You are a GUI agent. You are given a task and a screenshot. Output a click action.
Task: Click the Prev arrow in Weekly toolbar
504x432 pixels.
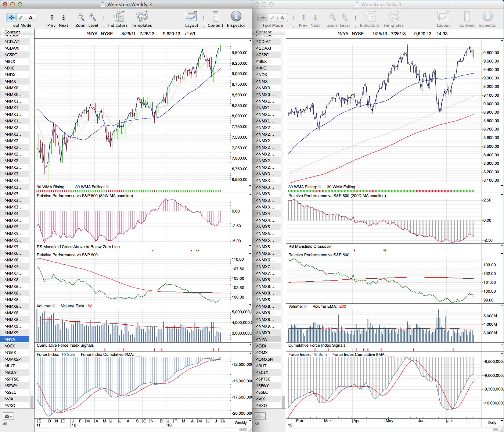[x=52, y=18]
